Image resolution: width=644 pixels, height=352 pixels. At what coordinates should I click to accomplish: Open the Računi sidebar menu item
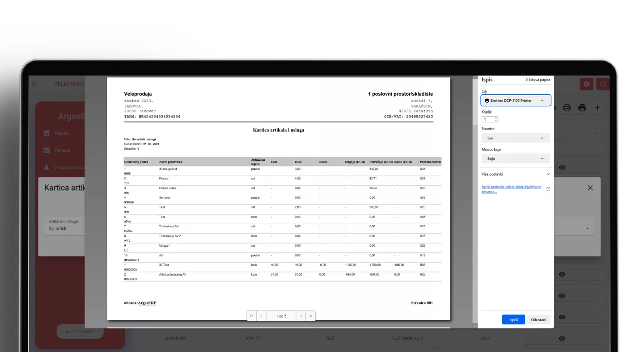pyautogui.click(x=62, y=133)
